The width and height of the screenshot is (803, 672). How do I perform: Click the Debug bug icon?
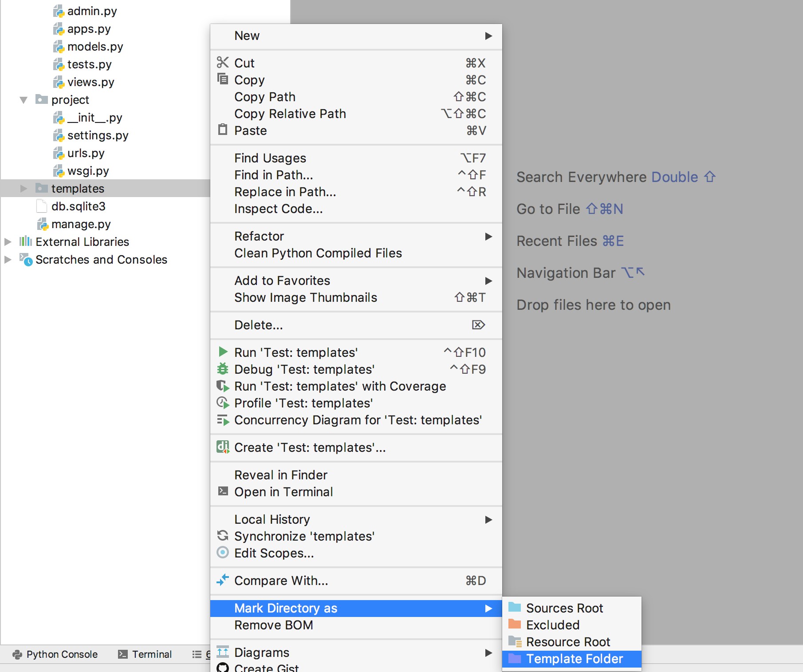223,369
